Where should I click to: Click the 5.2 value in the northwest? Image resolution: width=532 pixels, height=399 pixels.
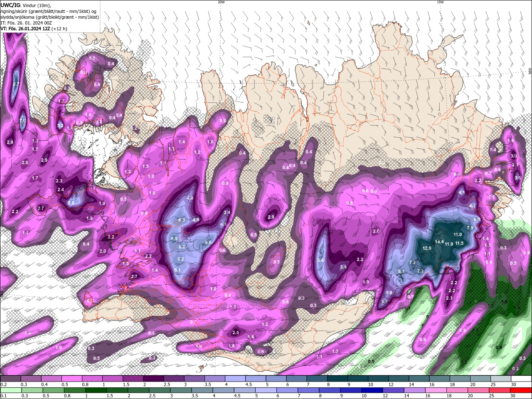click(60, 126)
